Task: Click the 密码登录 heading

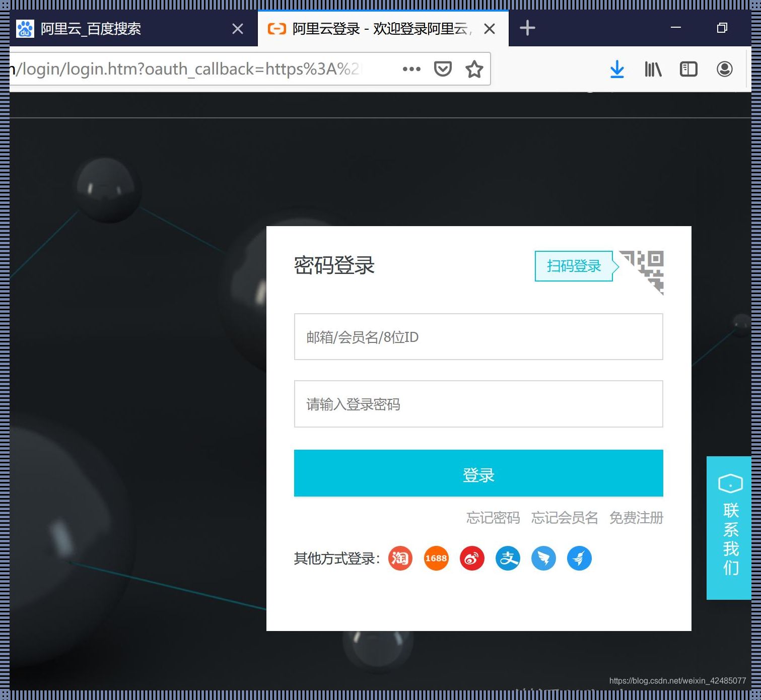Action: click(334, 265)
